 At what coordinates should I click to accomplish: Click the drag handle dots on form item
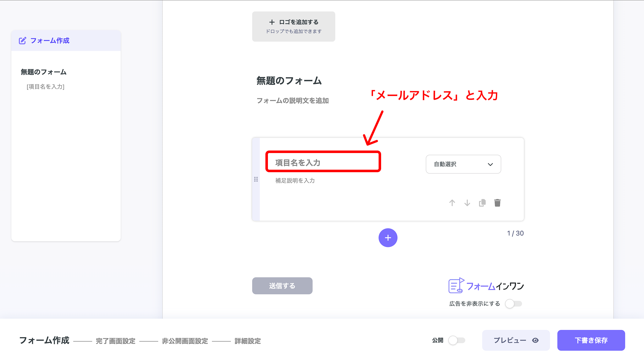pyautogui.click(x=256, y=179)
